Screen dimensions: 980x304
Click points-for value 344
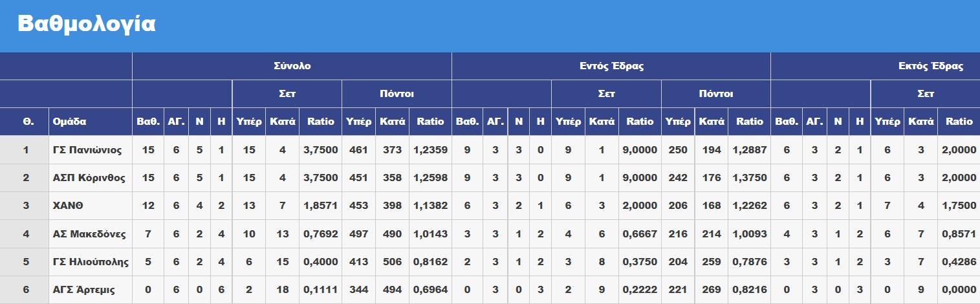click(358, 290)
